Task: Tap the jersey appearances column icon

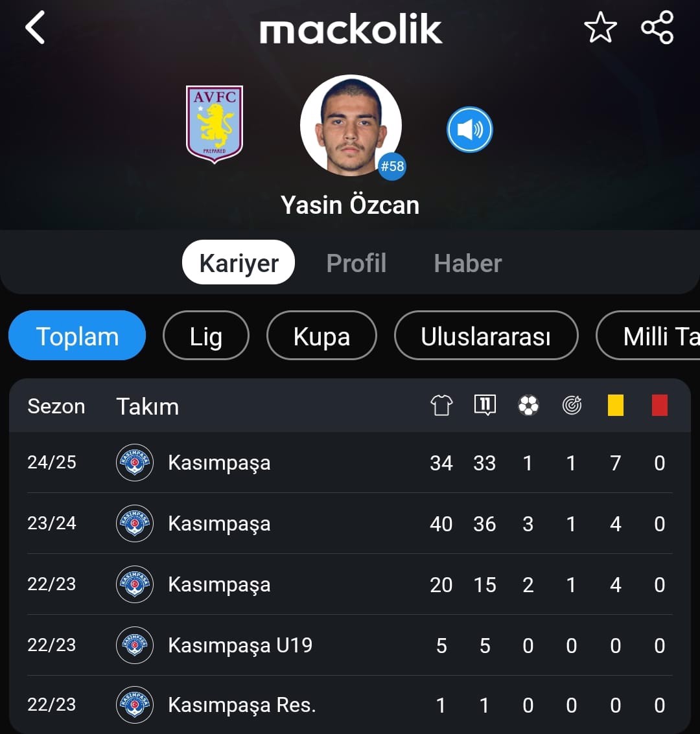Action: (441, 406)
